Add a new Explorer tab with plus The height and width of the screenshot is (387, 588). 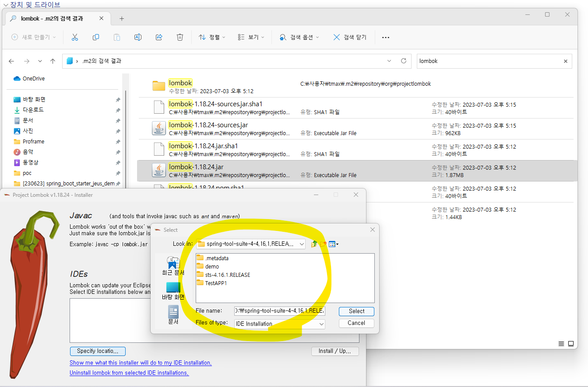(x=122, y=18)
